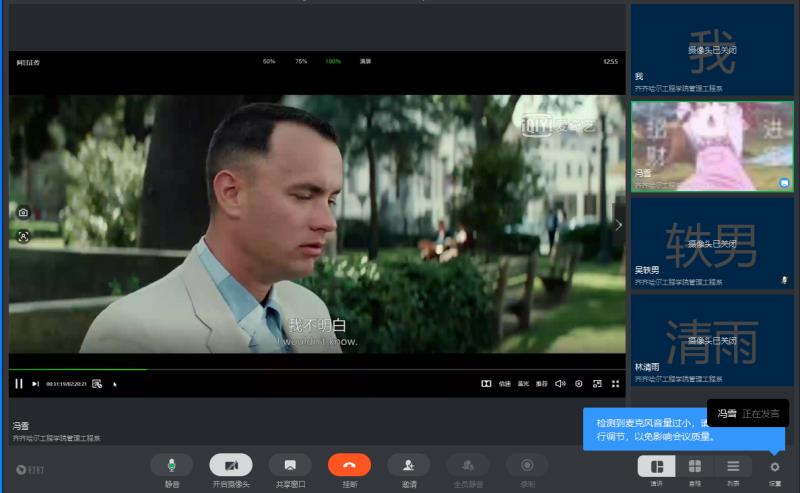Click the movie title text at player top-left
Screen dimensions: 800x493
(x=28, y=62)
